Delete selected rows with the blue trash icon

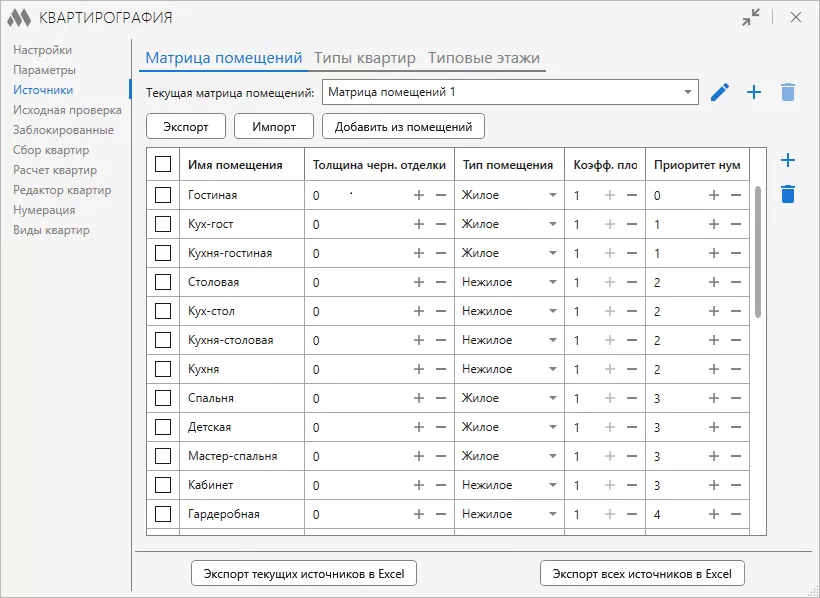pyautogui.click(x=789, y=194)
